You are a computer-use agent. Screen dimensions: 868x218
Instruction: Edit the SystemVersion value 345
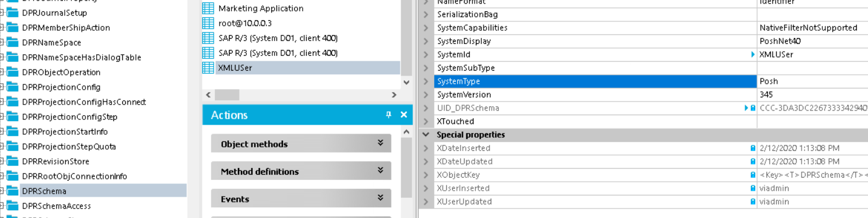click(813, 94)
